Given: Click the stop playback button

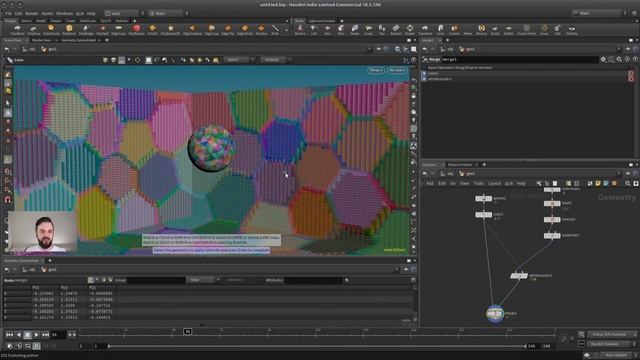Looking at the screenshot, I should click(x=27, y=335).
